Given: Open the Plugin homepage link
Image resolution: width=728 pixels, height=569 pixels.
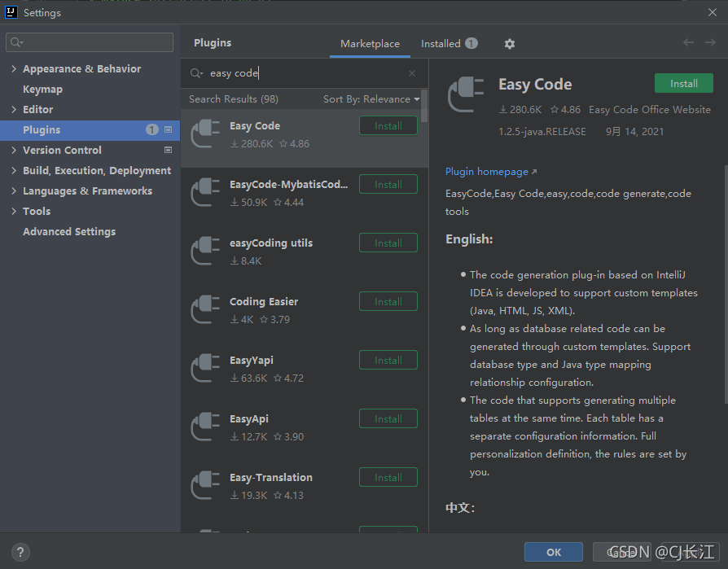Looking at the screenshot, I should point(491,171).
